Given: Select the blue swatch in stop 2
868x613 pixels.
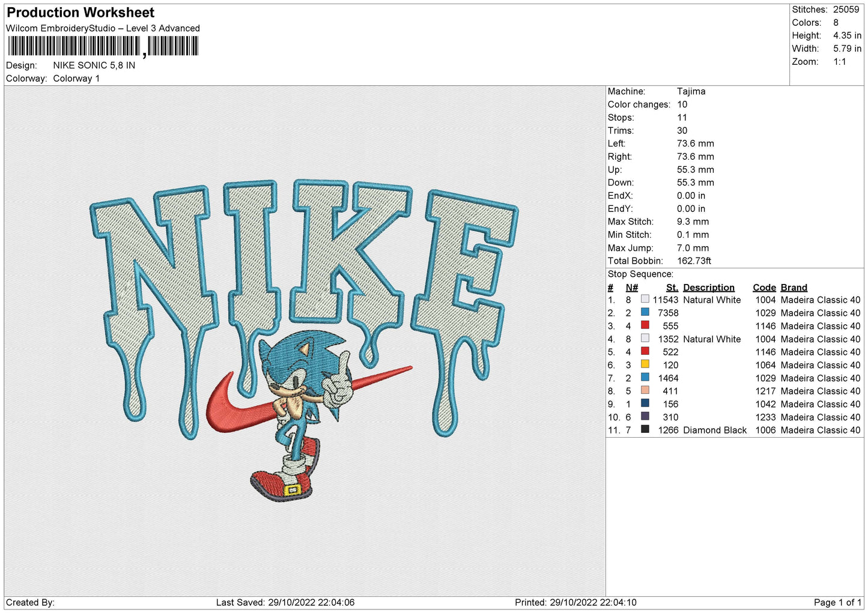Looking at the screenshot, I should [x=645, y=312].
